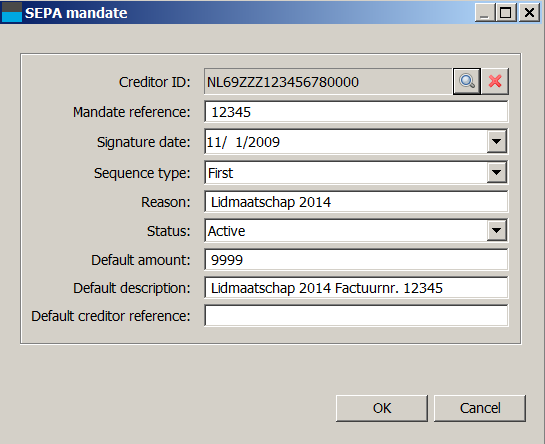Click the SEPA mandate title bar app icon
545x444 pixels.
12,13
